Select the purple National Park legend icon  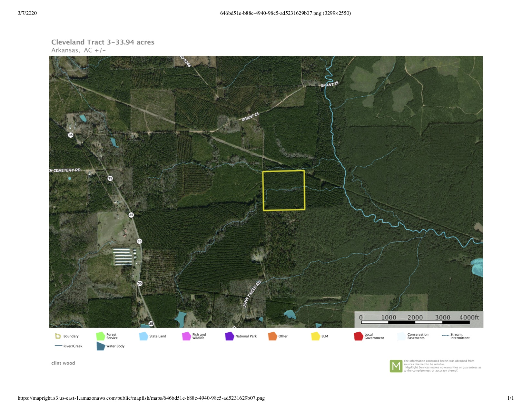[x=229, y=336]
